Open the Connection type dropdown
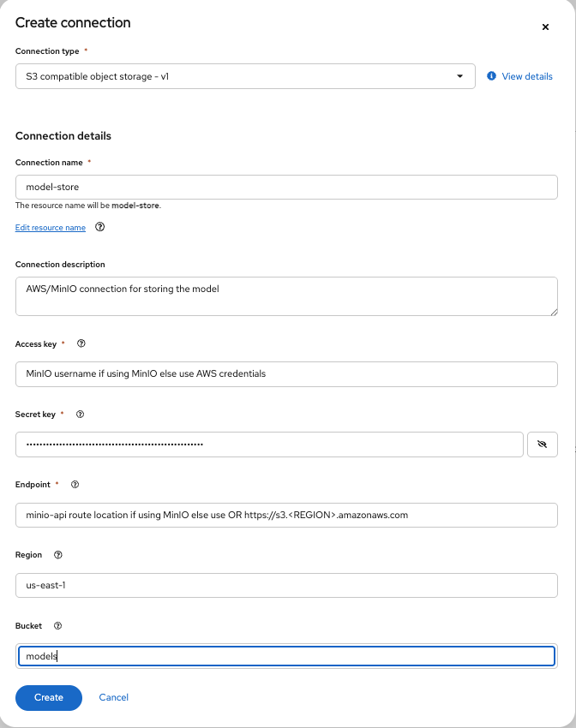This screenshot has height=728, width=576. 245,76
